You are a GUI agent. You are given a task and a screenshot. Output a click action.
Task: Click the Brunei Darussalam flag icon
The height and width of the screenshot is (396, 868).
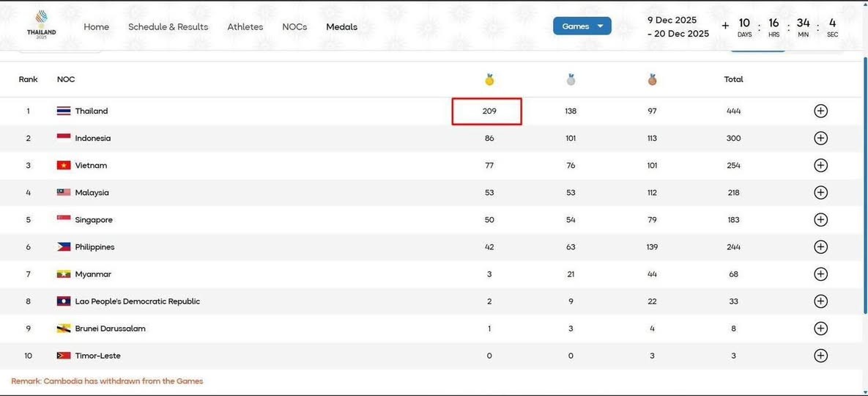[x=64, y=329]
